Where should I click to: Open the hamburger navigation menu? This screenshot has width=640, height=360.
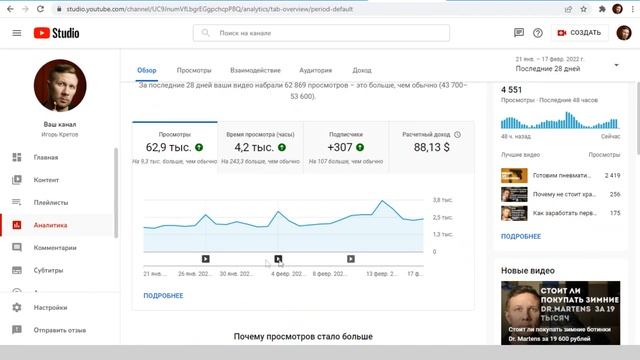click(17, 33)
